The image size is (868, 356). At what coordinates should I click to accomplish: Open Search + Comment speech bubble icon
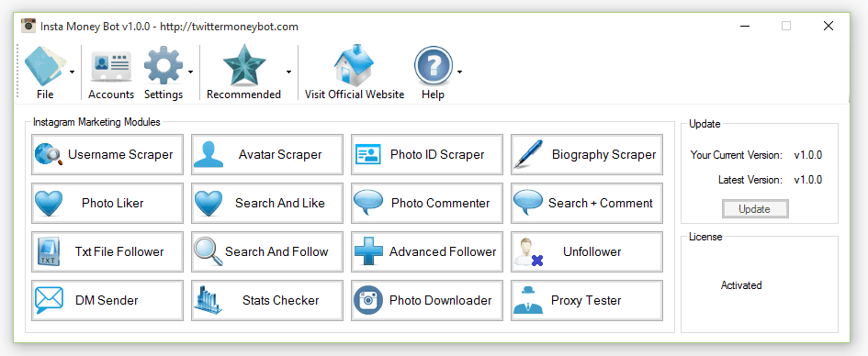527,203
